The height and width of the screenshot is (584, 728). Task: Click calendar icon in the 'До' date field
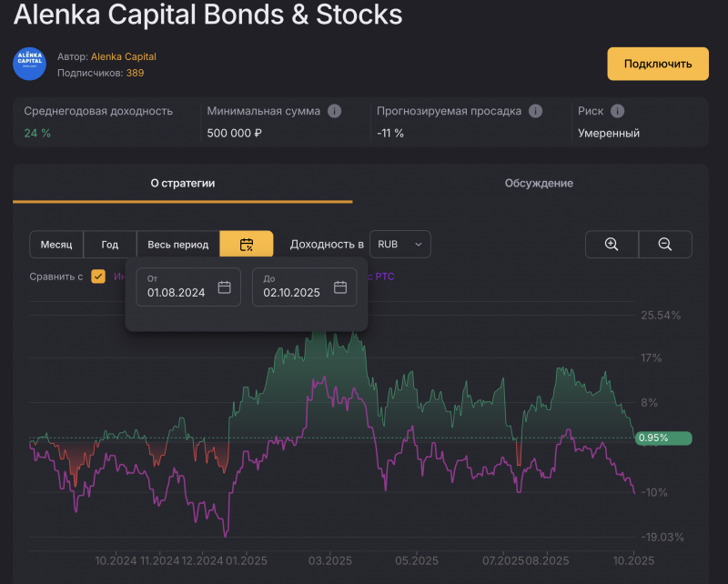click(x=340, y=287)
